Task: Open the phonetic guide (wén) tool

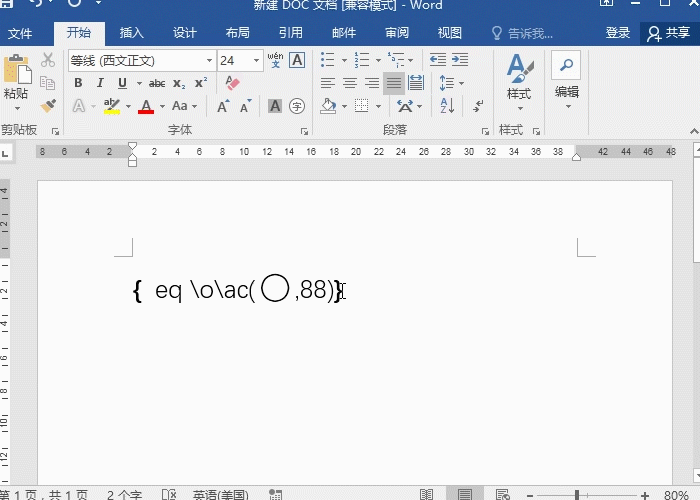Action: click(275, 60)
